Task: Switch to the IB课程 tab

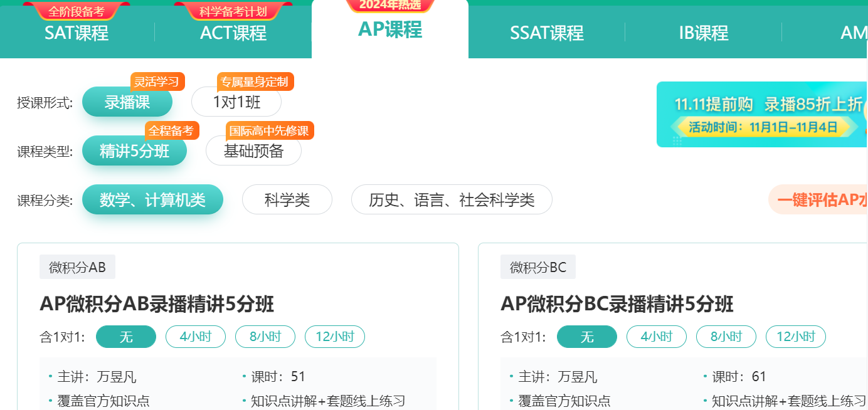Action: click(703, 34)
